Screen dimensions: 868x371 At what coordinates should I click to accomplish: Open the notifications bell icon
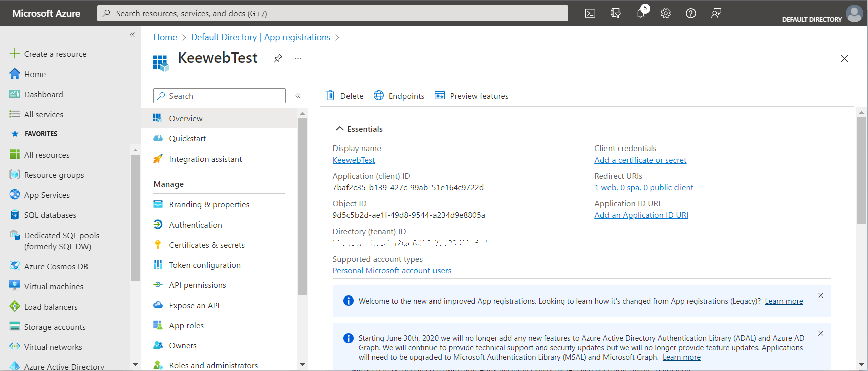coord(641,13)
